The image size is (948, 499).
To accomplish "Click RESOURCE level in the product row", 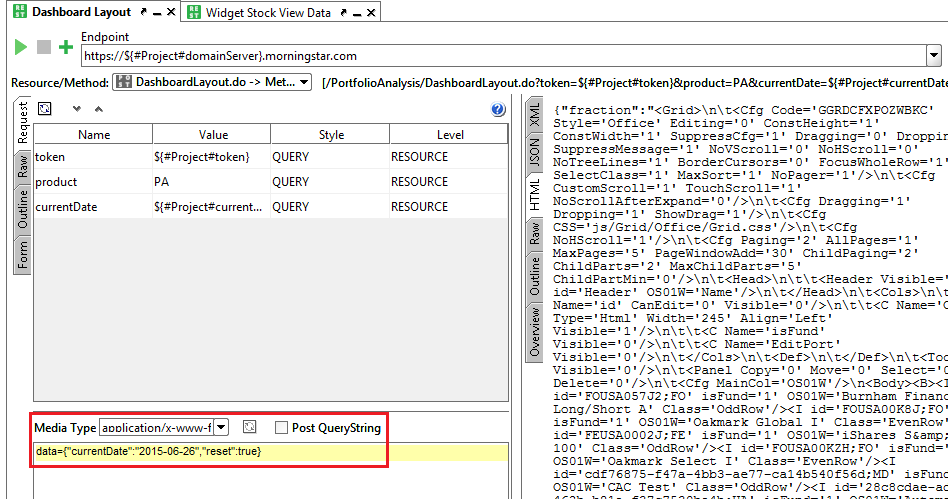I will 449,181.
